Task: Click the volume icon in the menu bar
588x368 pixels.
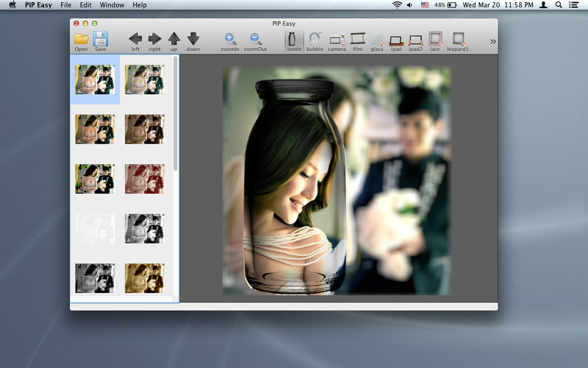Action: point(410,5)
